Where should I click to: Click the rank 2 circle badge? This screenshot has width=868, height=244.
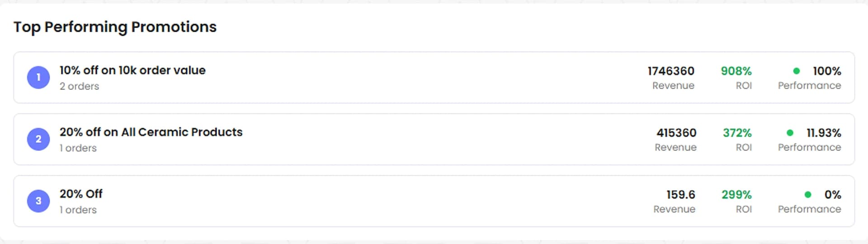click(38, 139)
